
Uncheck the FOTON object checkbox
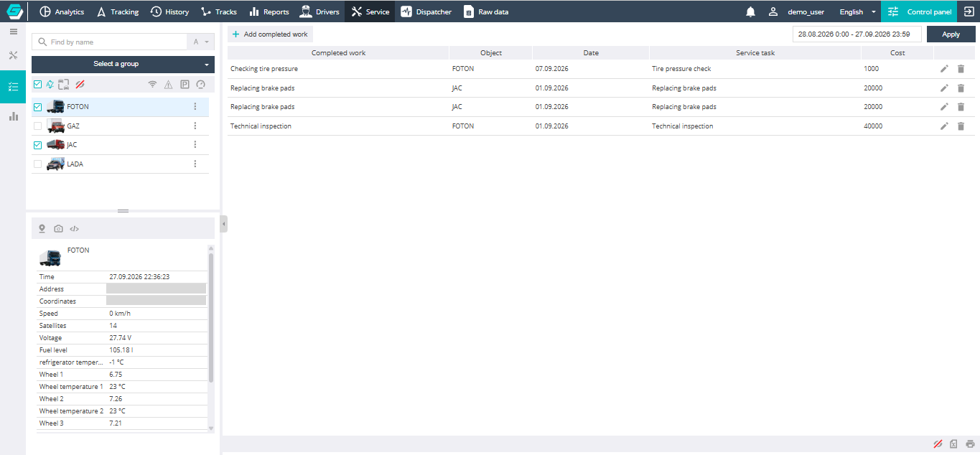pos(37,107)
